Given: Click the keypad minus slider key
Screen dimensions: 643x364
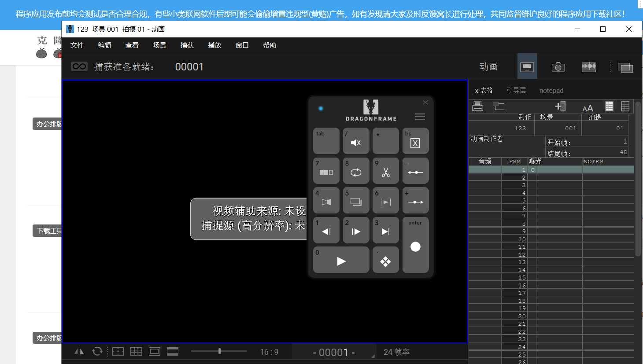Looking at the screenshot, I should pos(416,171).
